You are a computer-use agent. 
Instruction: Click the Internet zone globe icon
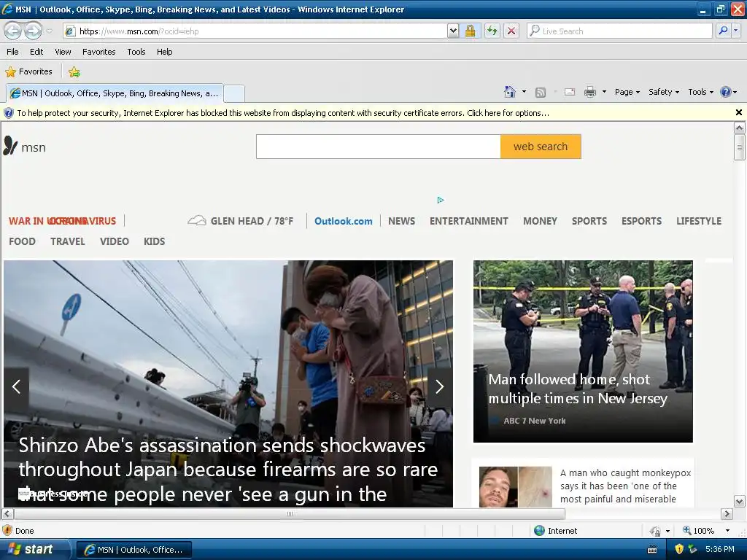click(539, 531)
